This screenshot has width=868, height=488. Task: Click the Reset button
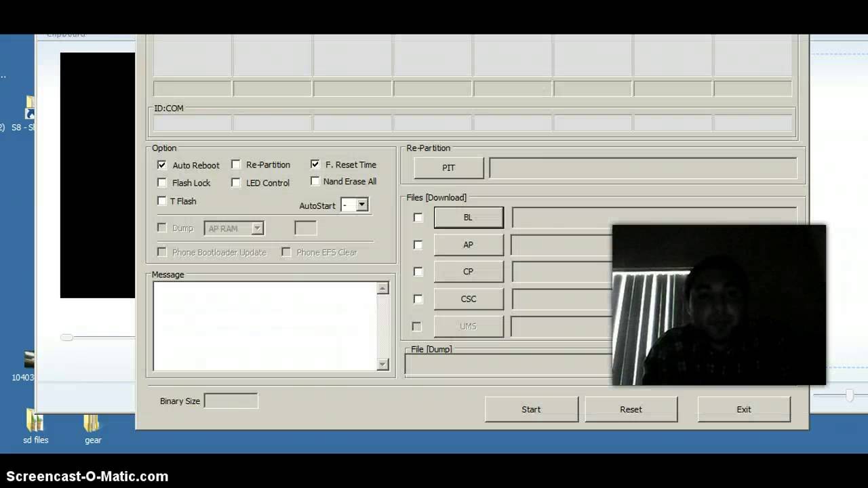pos(631,409)
